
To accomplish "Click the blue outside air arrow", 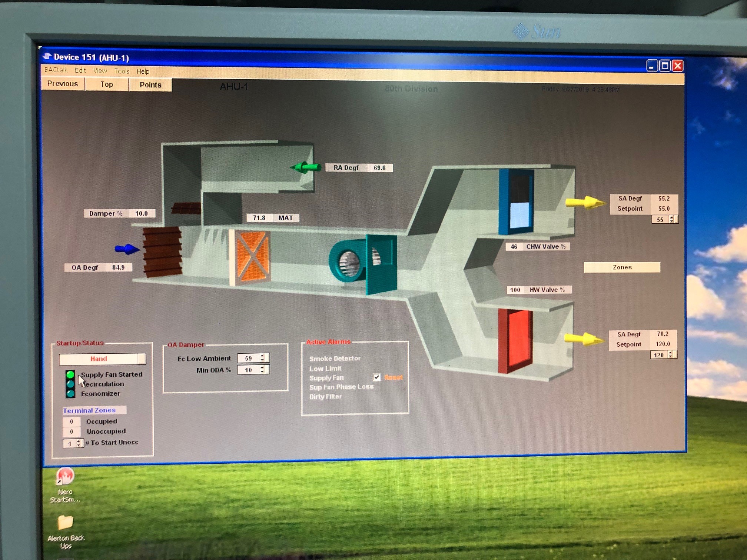I will coord(127,249).
